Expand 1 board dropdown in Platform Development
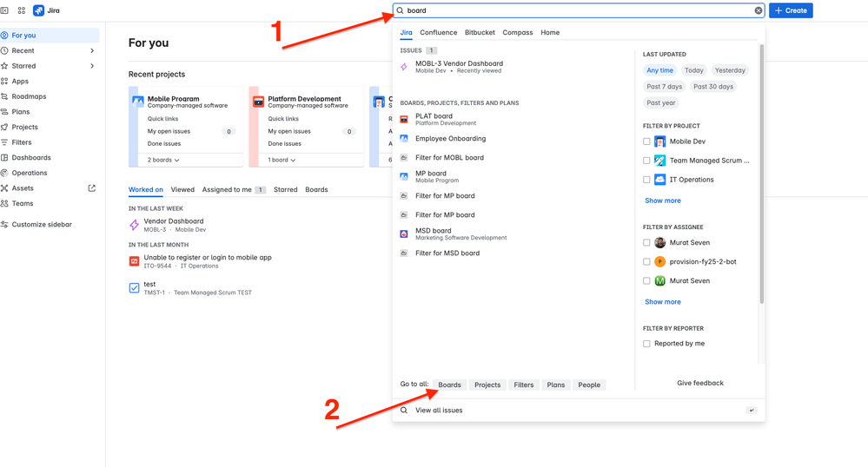868x467 pixels. pos(282,160)
